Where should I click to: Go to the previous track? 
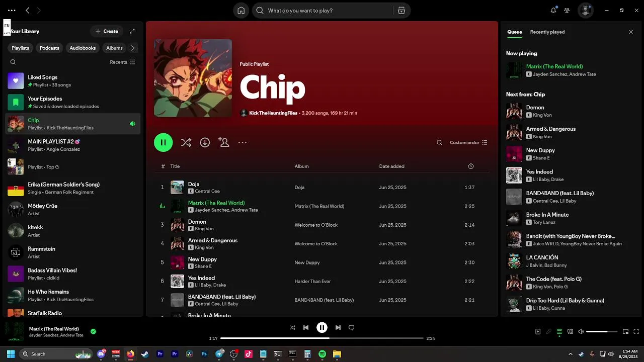point(306,327)
